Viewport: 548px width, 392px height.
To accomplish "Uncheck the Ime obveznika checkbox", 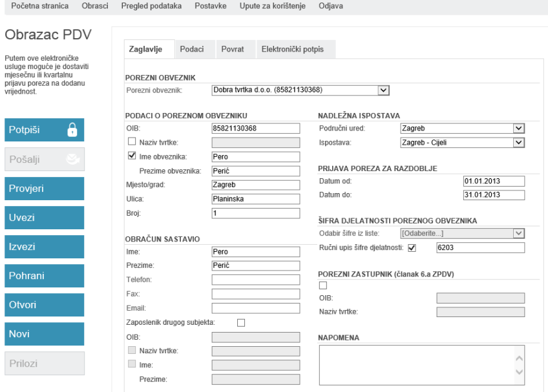I will coord(132,156).
